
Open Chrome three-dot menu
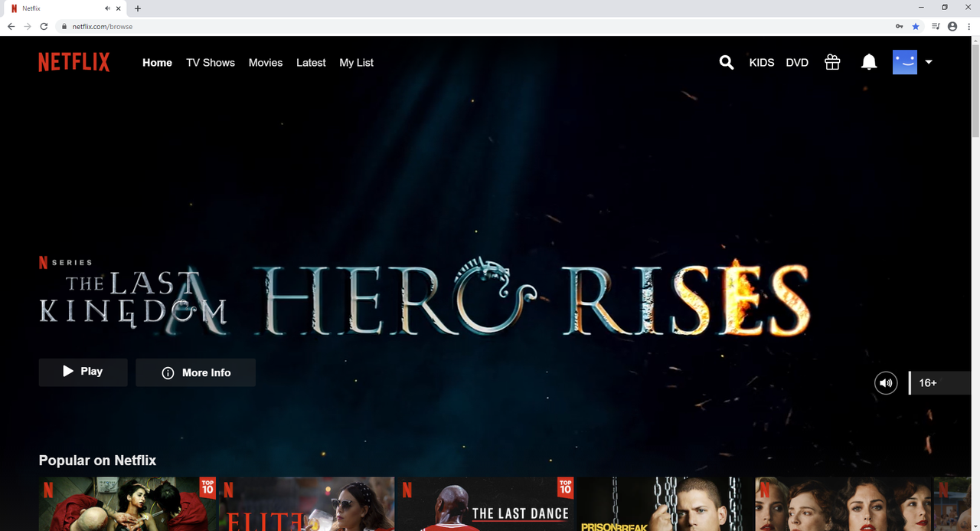point(969,26)
